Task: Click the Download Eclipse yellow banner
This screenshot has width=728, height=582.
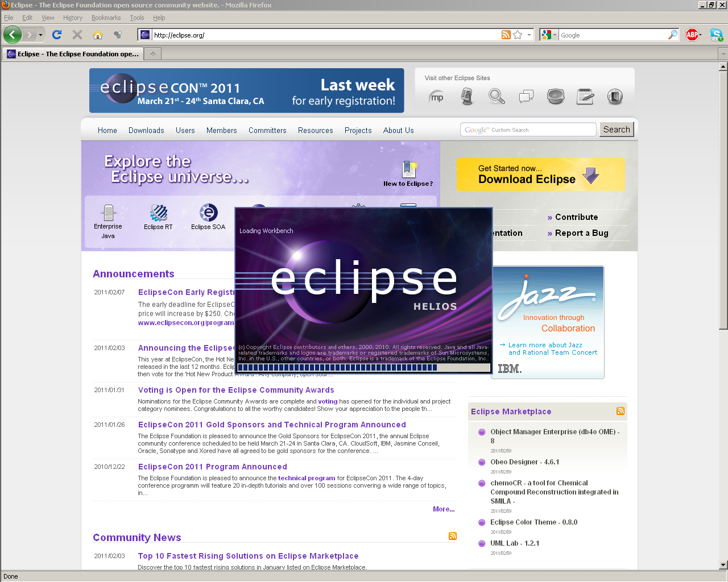Action: (540, 174)
